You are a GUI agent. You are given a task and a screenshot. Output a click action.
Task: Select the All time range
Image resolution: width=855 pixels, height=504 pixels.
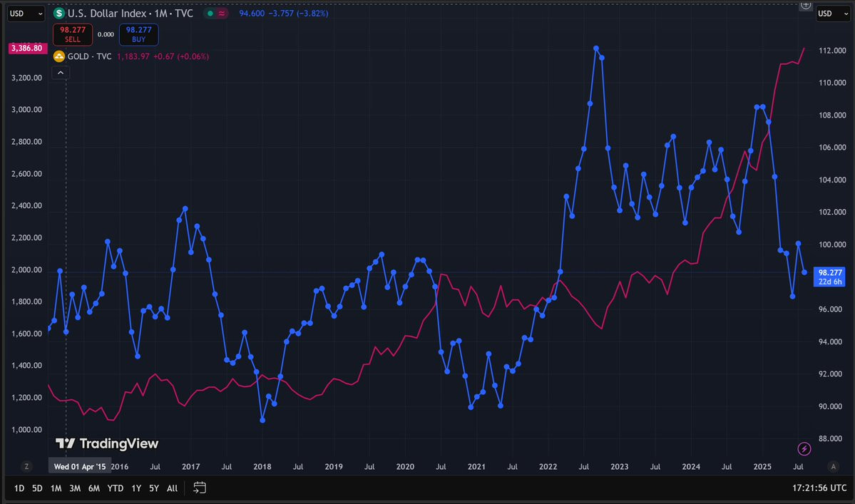[x=173, y=488]
